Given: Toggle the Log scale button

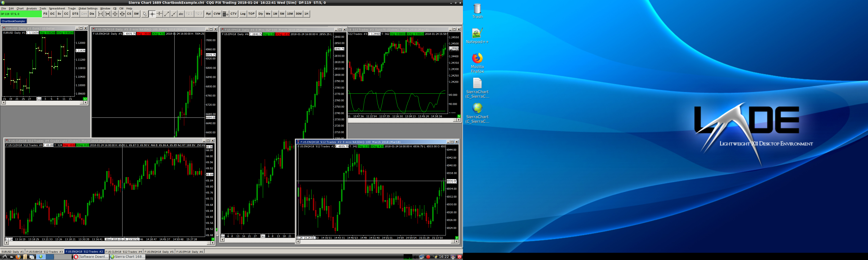Looking at the screenshot, I should tap(243, 14).
